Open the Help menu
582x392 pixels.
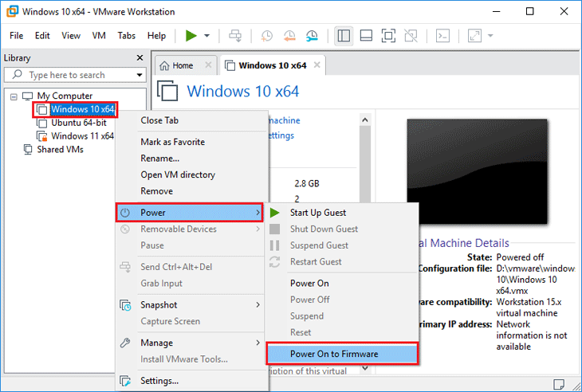coord(156,36)
